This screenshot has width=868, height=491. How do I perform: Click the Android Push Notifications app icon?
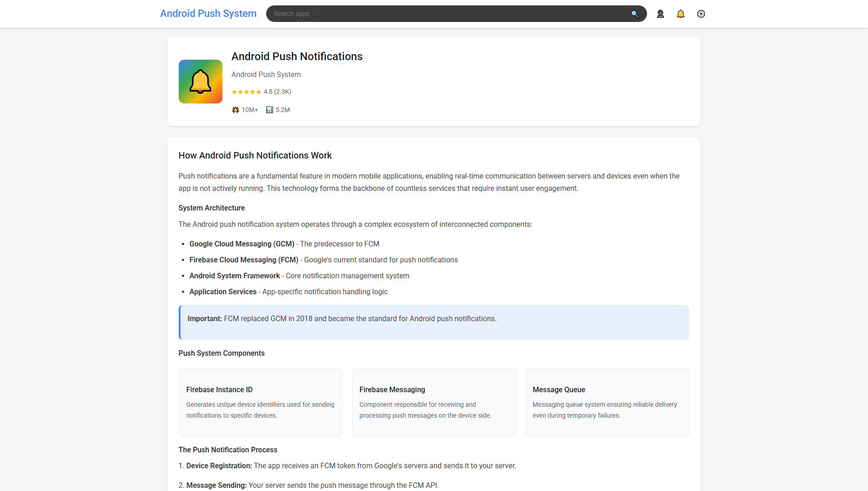pos(201,82)
